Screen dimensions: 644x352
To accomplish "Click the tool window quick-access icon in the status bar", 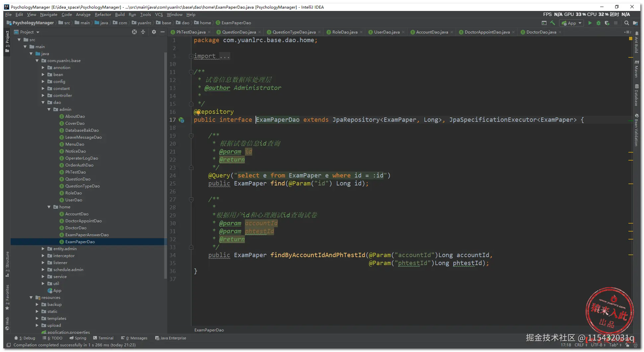I will pos(9,345).
